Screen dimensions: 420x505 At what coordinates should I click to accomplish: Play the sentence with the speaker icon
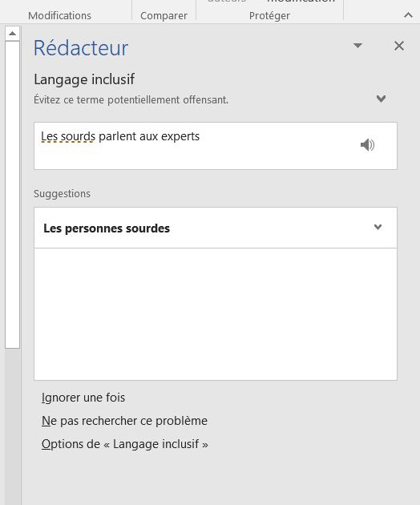[x=367, y=145]
